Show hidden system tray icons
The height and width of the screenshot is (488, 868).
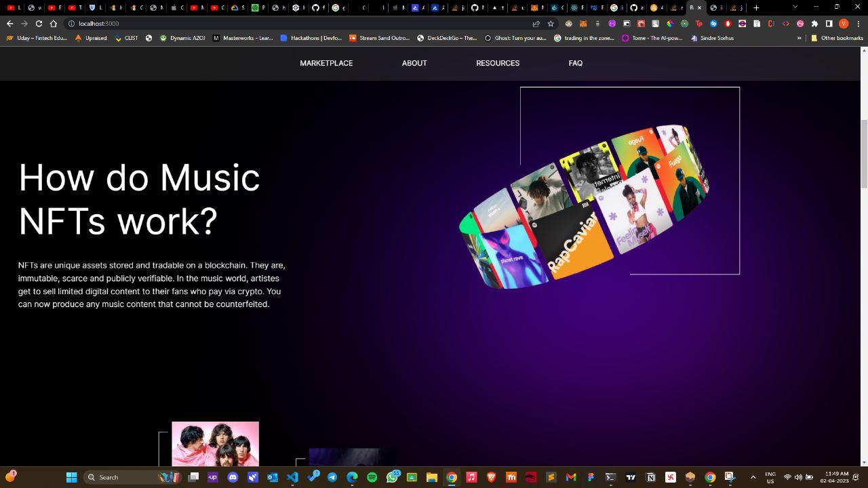753,477
